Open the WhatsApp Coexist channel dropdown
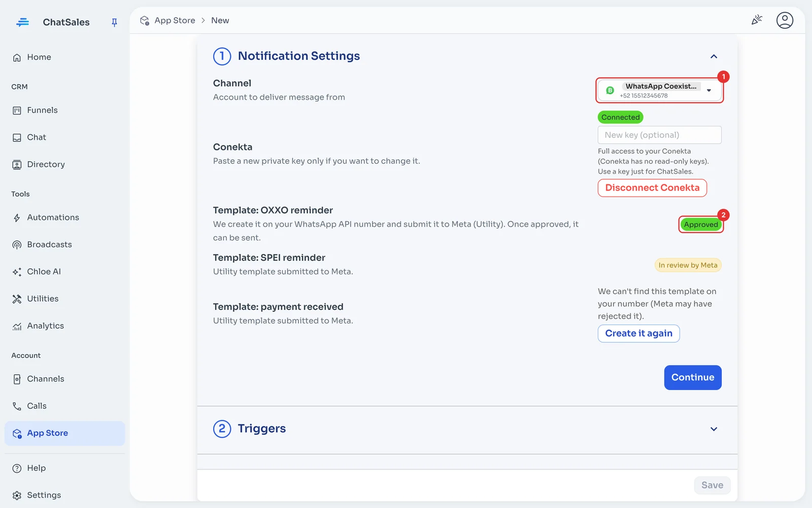This screenshot has width=812, height=508. [x=659, y=90]
